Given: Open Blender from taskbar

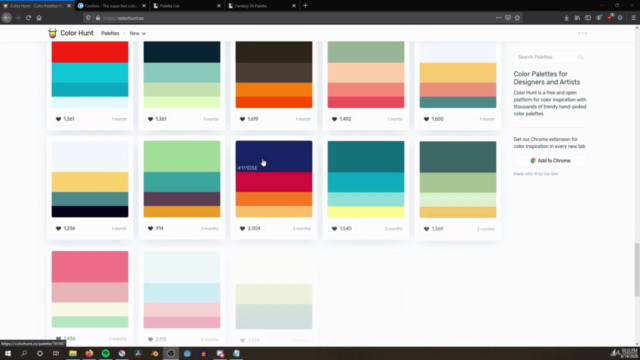Looking at the screenshot, I should pyautogui.click(x=154, y=353).
